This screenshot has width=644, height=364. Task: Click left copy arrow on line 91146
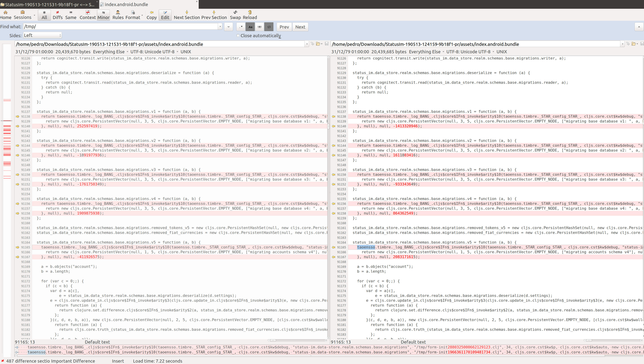(17, 155)
